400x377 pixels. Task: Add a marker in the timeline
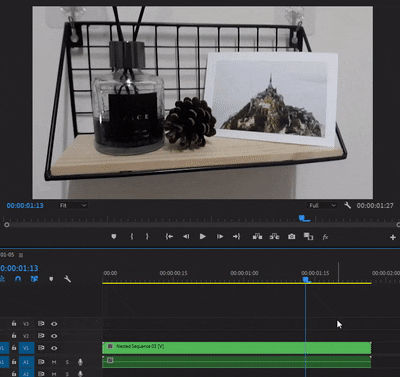tap(51, 279)
